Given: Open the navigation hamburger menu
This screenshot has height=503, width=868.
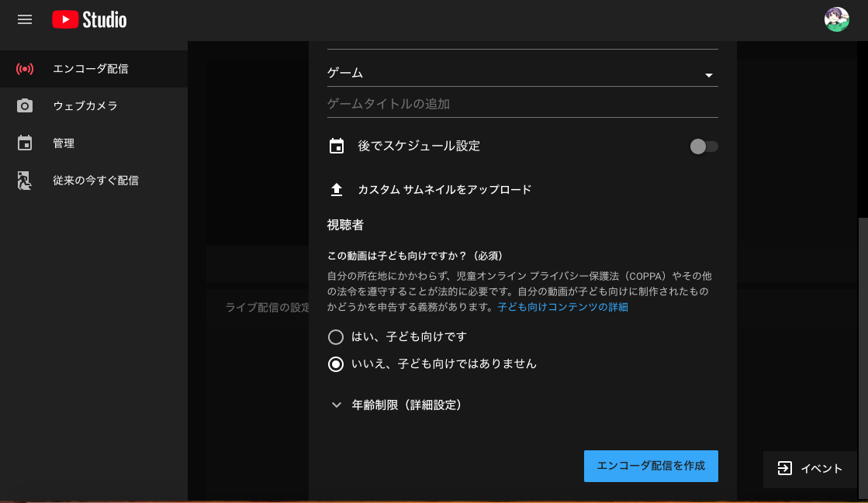Looking at the screenshot, I should tap(24, 19).
